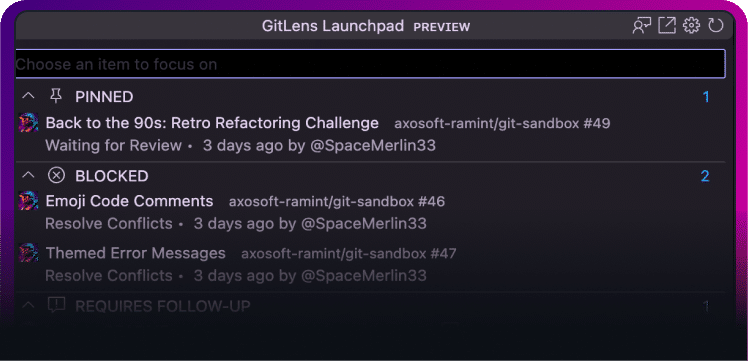Open Launchpad settings gear icon
Image resolution: width=748 pixels, height=361 pixels.
[x=691, y=25]
